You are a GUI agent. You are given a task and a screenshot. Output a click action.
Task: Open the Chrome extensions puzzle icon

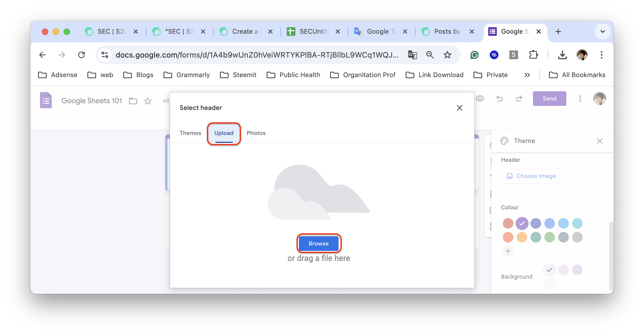coord(533,55)
